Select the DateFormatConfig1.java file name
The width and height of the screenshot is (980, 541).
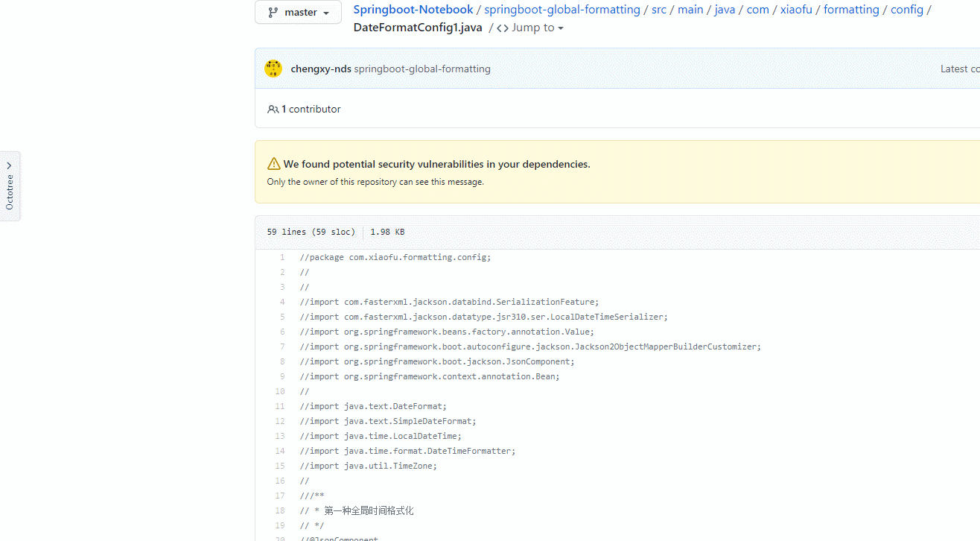point(418,28)
